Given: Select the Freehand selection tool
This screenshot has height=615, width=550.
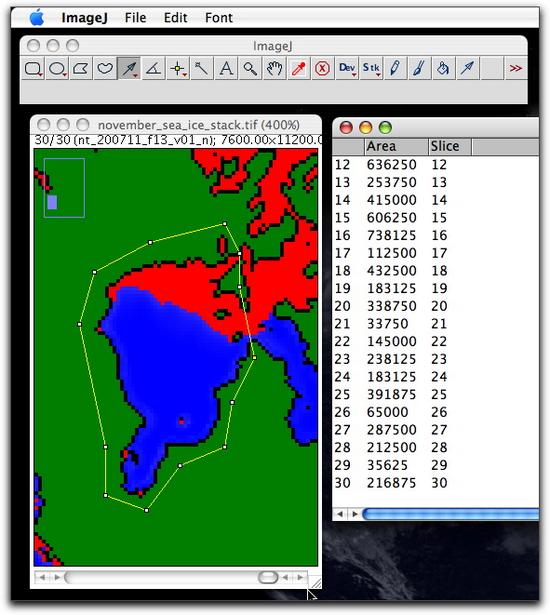Looking at the screenshot, I should pos(105,69).
